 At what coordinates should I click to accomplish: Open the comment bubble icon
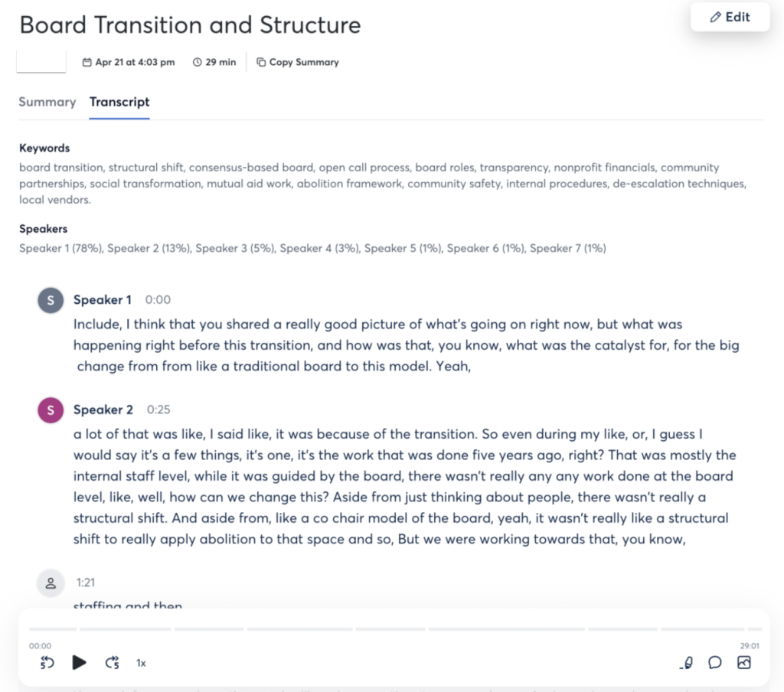(715, 662)
